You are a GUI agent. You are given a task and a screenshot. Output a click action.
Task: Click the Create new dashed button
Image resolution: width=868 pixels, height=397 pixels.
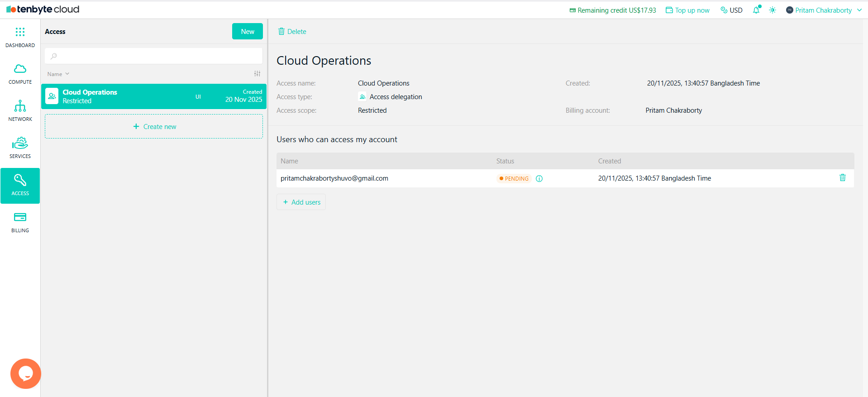click(x=154, y=126)
